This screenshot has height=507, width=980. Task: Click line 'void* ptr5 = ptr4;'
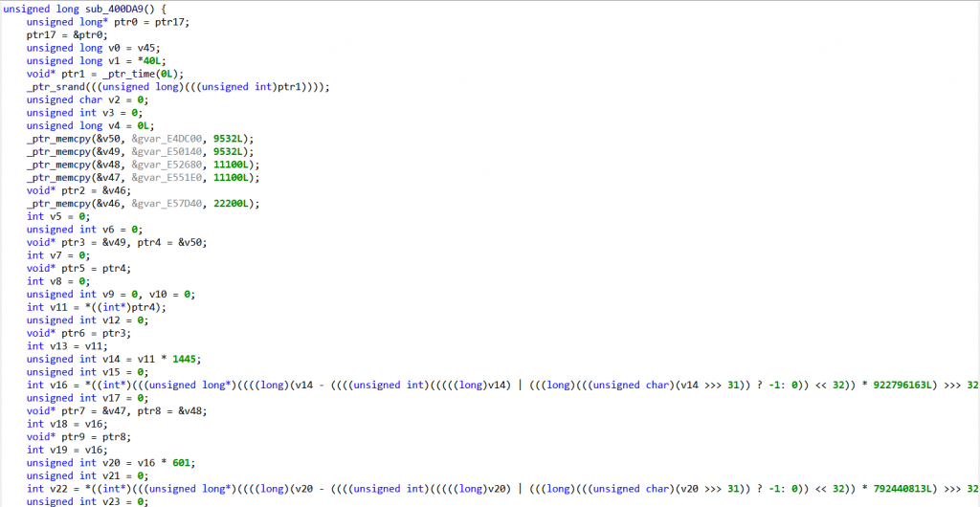(79, 269)
